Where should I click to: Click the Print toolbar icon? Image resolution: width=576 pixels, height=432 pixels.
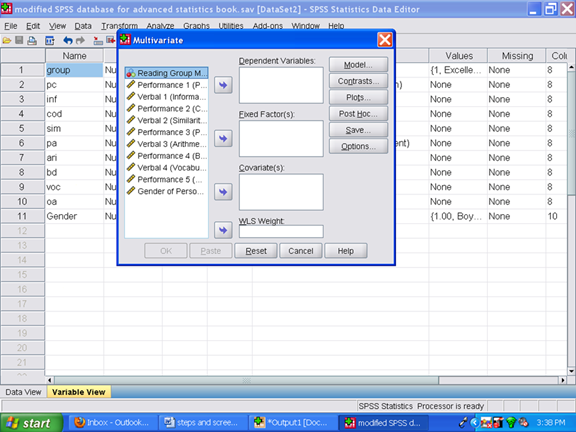(32, 40)
